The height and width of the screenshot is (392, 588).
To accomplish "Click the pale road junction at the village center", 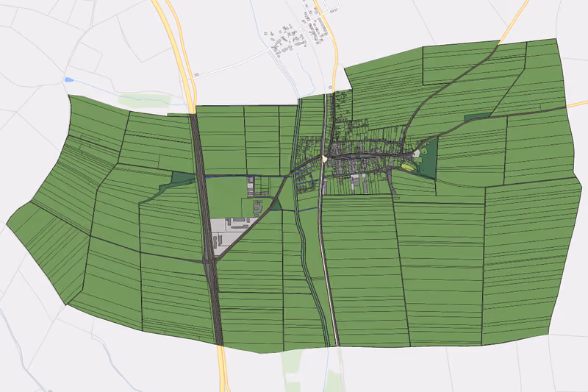I will [x=324, y=159].
